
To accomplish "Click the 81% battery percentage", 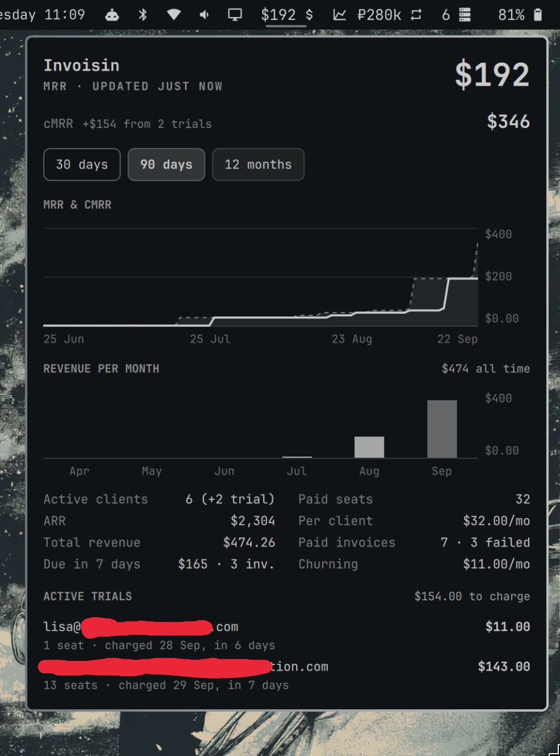I will [511, 15].
